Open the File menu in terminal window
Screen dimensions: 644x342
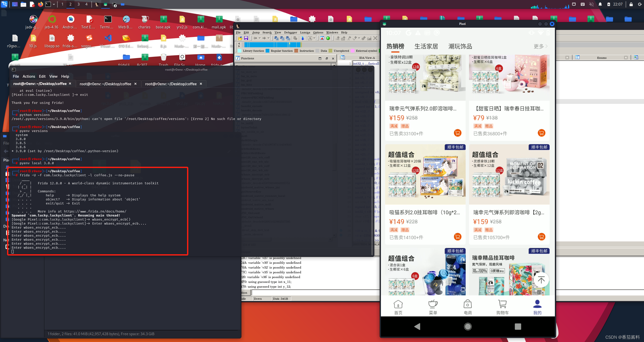[16, 76]
